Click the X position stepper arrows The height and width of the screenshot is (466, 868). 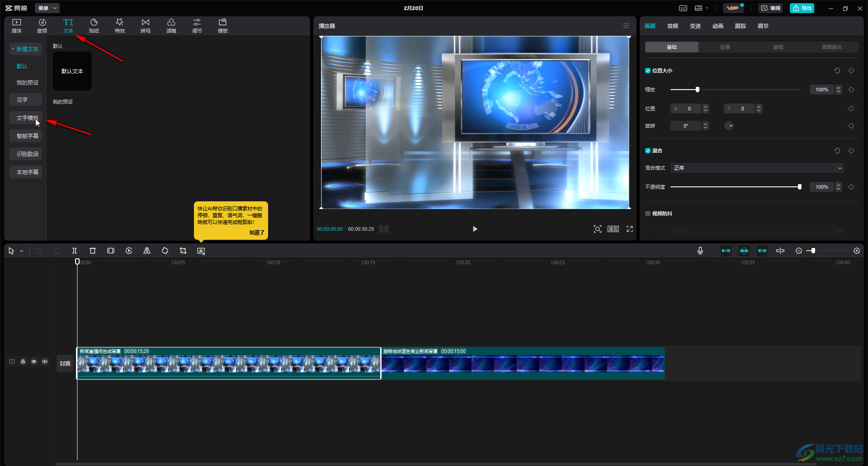pos(706,109)
